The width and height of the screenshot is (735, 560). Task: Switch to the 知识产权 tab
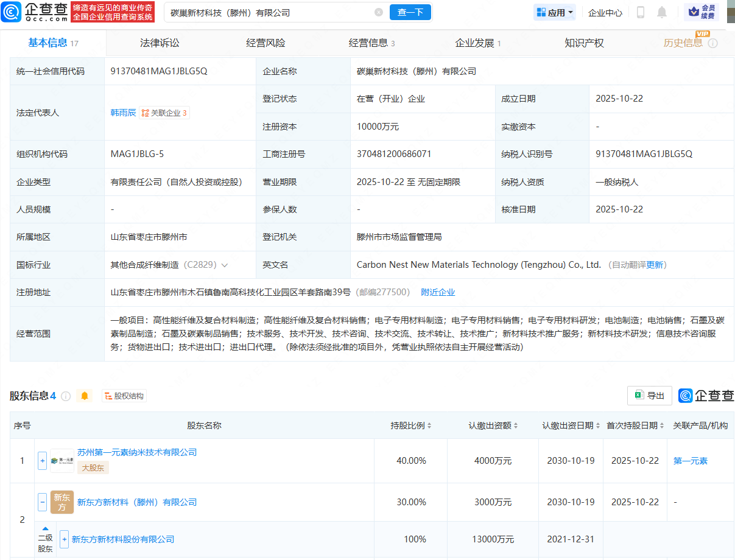click(584, 43)
